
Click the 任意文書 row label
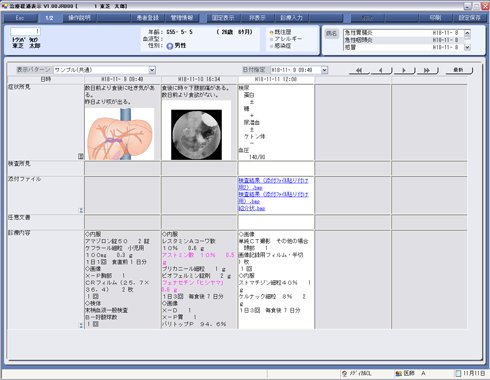(19, 217)
